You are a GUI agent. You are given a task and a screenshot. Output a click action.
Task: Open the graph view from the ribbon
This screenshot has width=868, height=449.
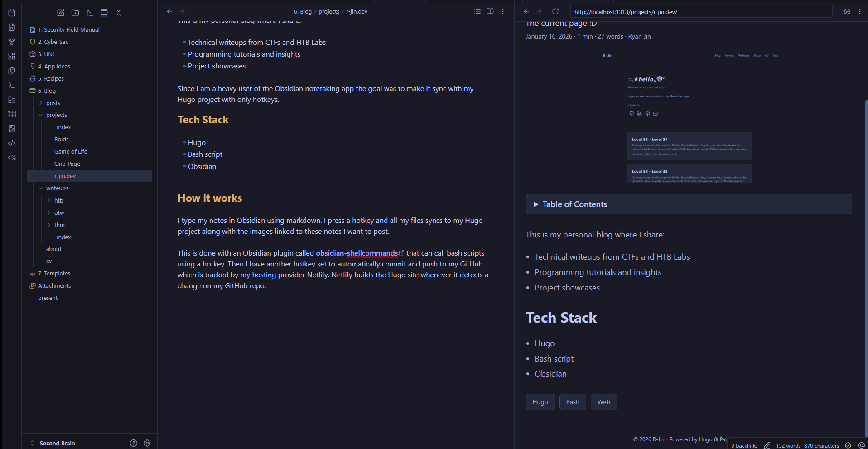(12, 42)
